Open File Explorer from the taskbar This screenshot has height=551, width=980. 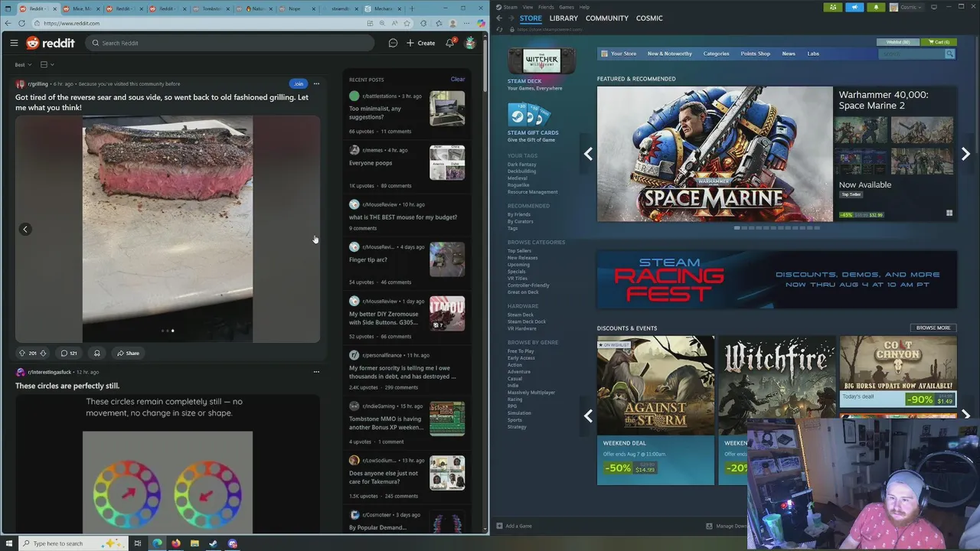tap(194, 543)
